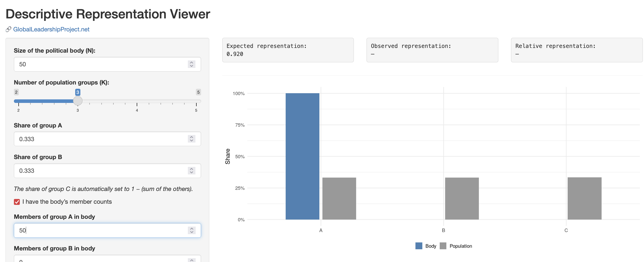Set population groups slider to 2
The height and width of the screenshot is (262, 644).
pyautogui.click(x=18, y=101)
